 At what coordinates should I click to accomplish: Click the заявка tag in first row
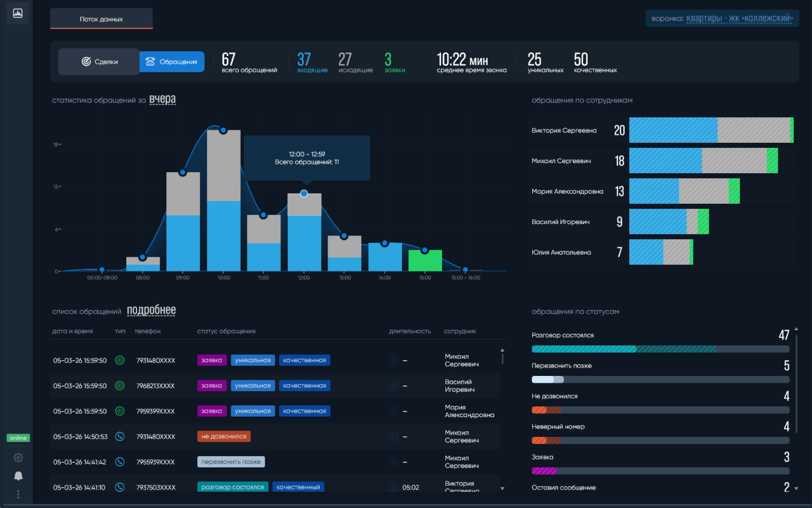pos(211,360)
